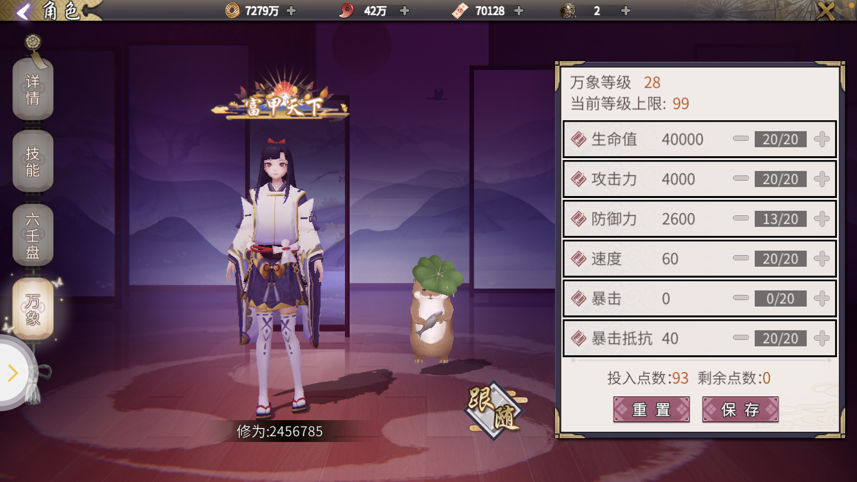This screenshot has height=482, width=857.
Task: Click the 保存 save button
Action: point(740,409)
